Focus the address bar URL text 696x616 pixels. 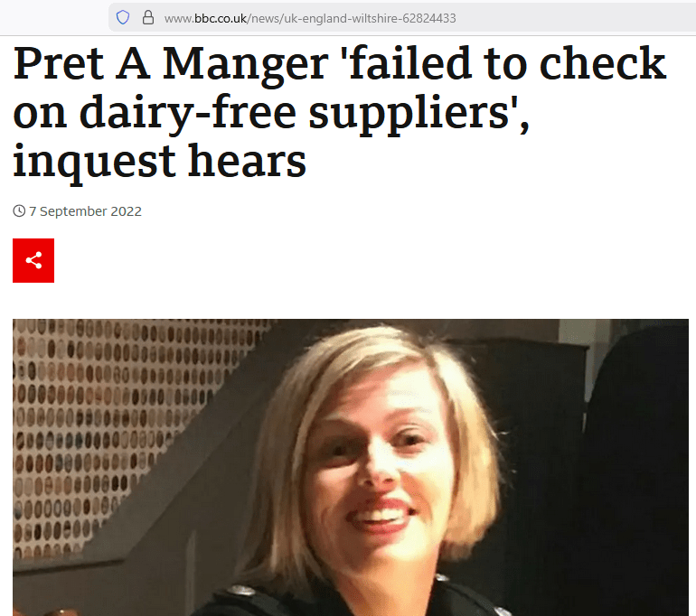click(310, 18)
